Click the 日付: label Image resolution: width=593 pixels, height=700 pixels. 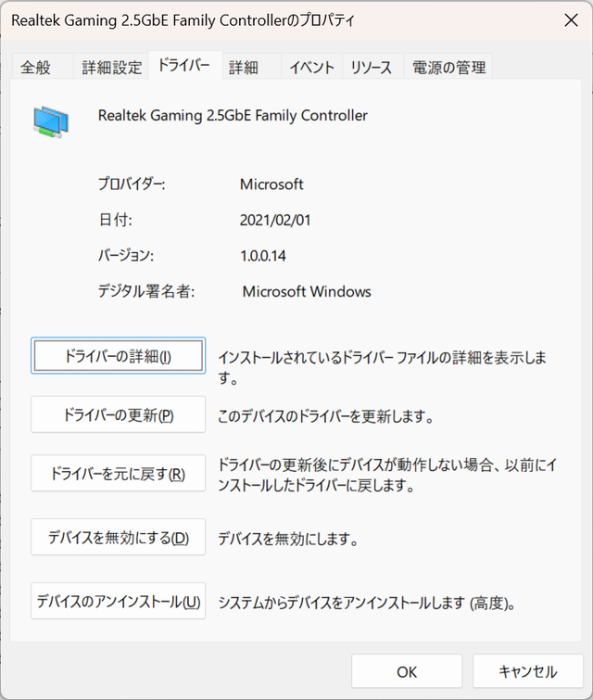pos(115,220)
